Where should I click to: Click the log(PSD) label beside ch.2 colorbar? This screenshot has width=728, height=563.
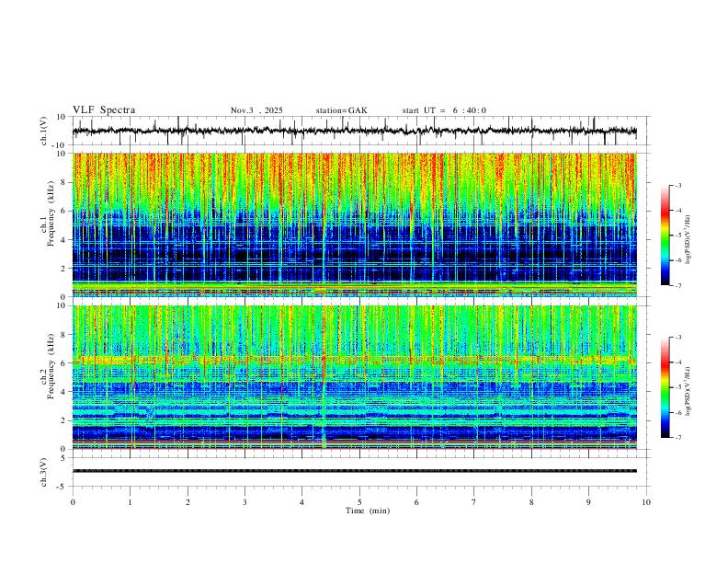coord(688,391)
